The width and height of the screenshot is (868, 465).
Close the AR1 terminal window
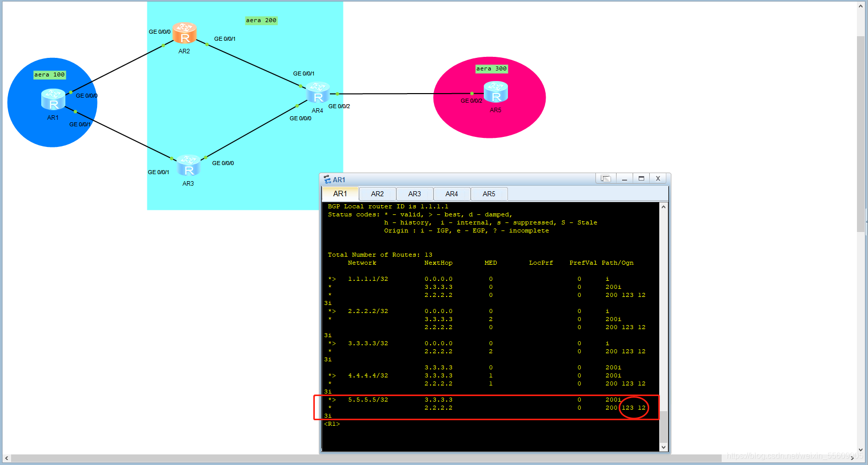tap(658, 179)
